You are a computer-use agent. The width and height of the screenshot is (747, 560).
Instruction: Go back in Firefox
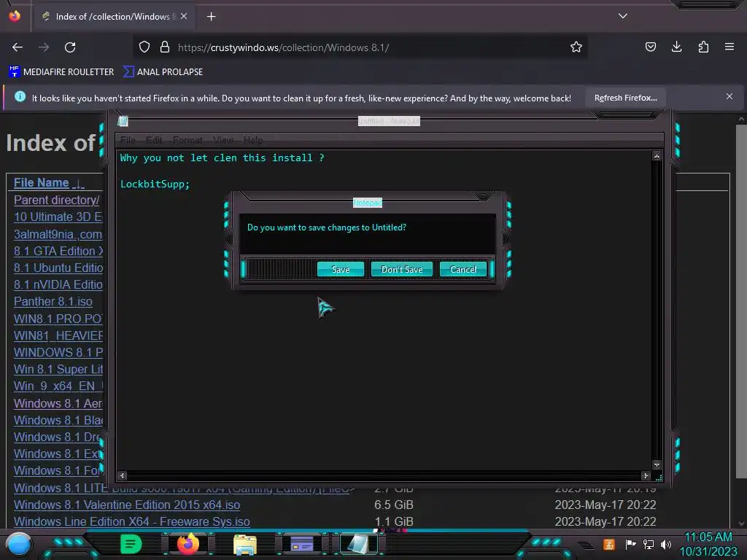(18, 47)
